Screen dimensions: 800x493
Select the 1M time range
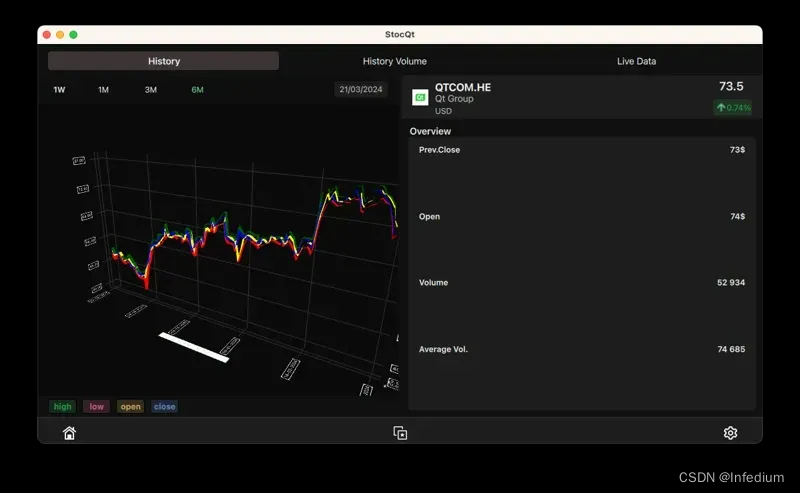pos(104,90)
